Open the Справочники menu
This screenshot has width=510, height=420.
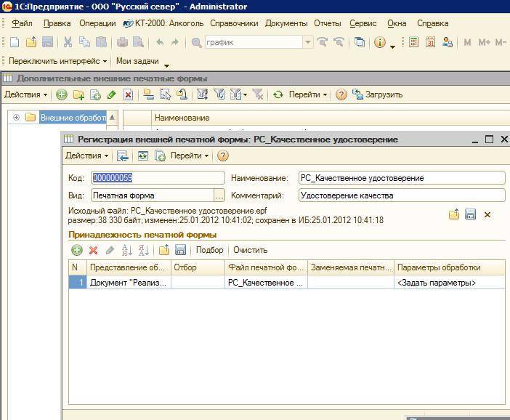coord(234,23)
